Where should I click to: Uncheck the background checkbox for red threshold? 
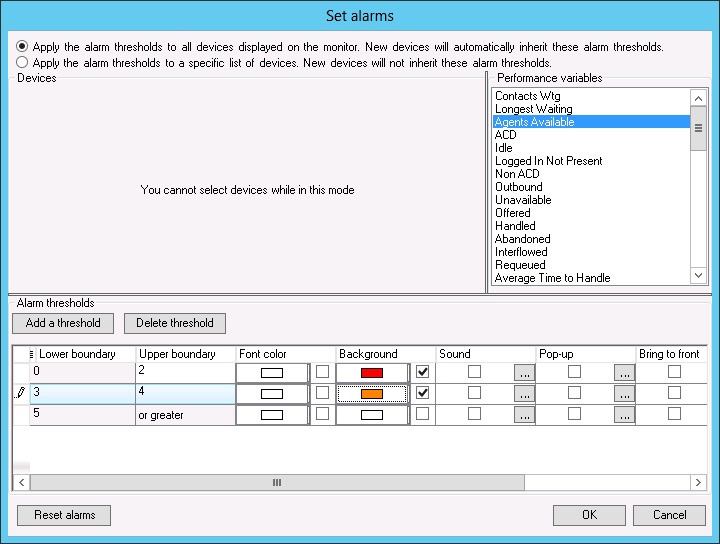[422, 372]
